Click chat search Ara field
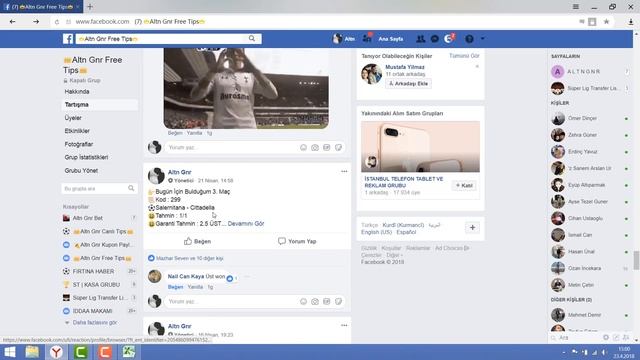This screenshot has height=360, width=640. [576, 338]
